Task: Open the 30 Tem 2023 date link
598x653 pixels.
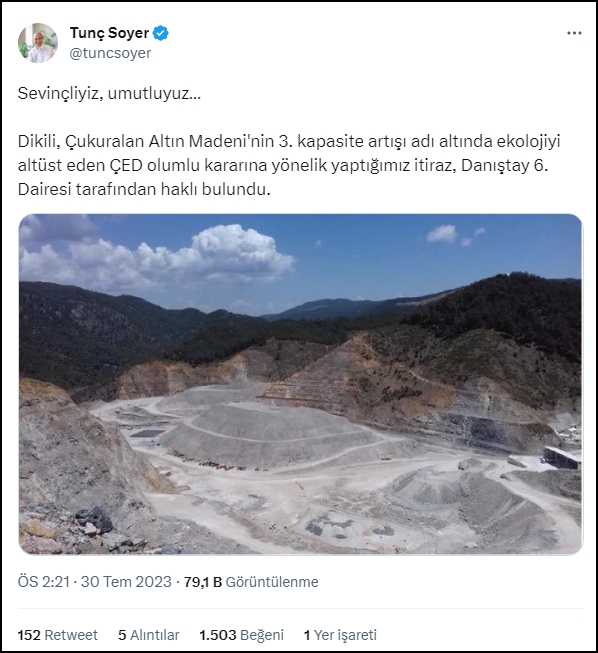Action: (126, 582)
